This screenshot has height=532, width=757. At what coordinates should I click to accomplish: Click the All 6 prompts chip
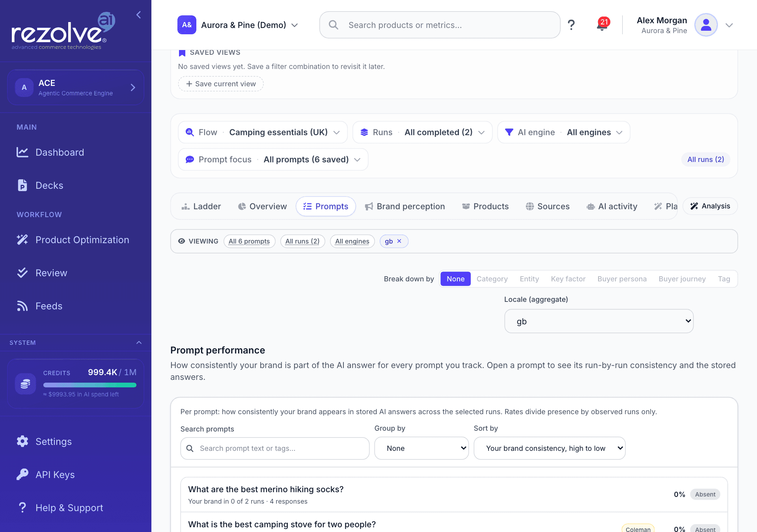[x=249, y=241]
